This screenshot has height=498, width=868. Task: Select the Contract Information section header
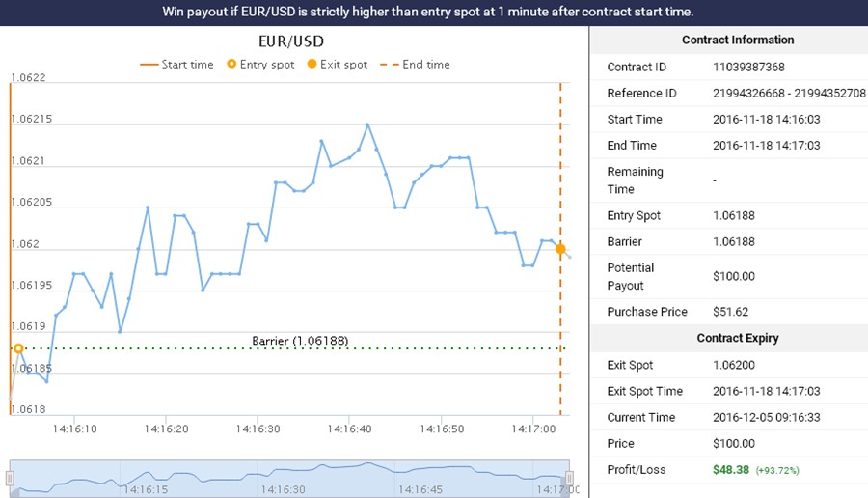737,41
